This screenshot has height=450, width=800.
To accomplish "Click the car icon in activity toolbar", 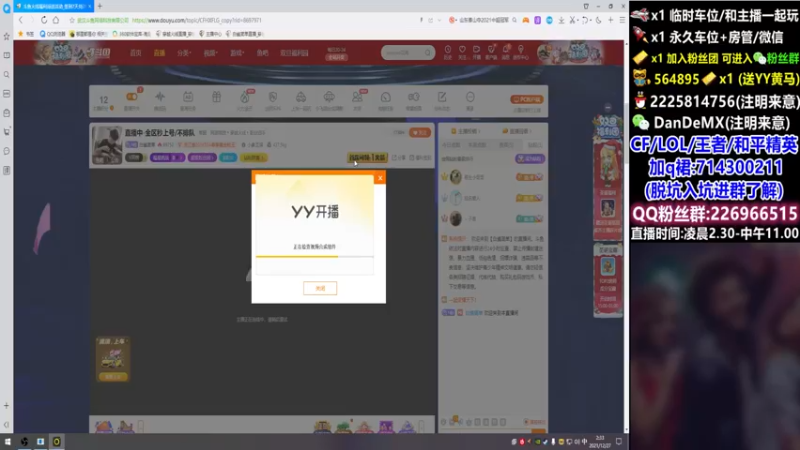I will pos(301,99).
